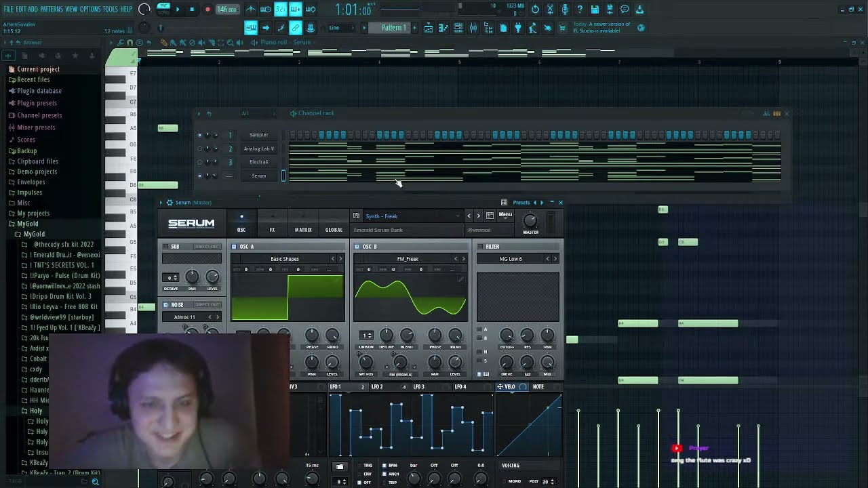This screenshot has width=868, height=488.
Task: Toggle Sampler channel mute LED
Action: (x=199, y=135)
